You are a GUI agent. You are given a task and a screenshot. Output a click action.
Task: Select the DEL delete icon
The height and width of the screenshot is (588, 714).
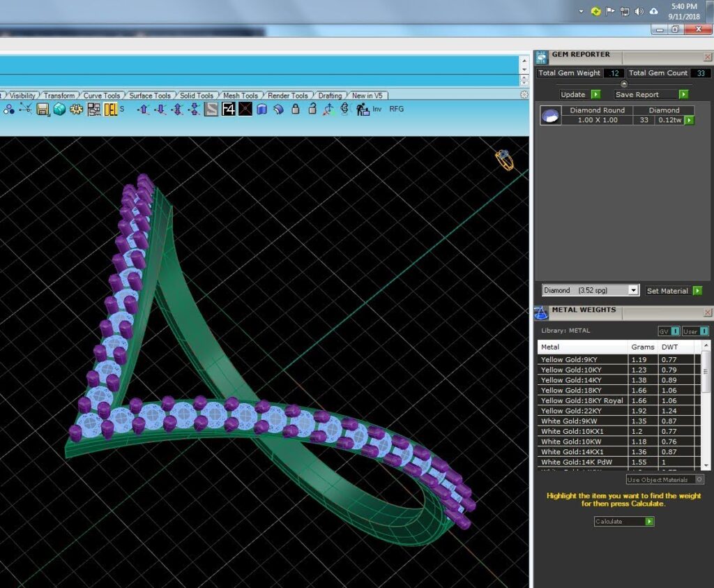pos(111,110)
